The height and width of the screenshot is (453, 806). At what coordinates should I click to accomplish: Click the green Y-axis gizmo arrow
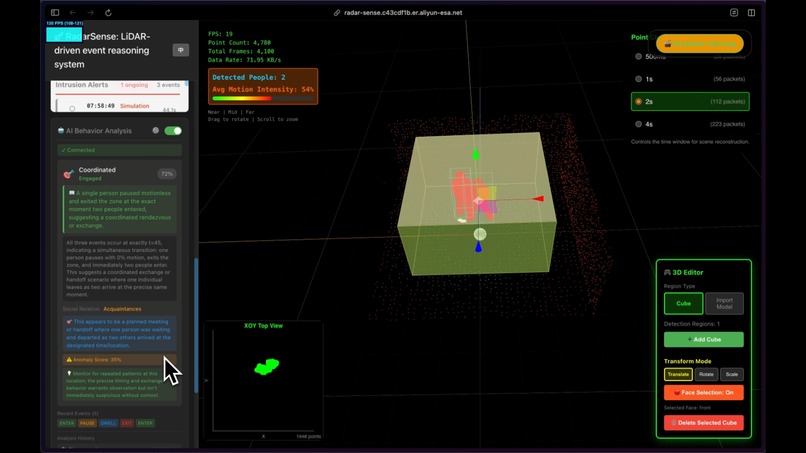point(475,153)
